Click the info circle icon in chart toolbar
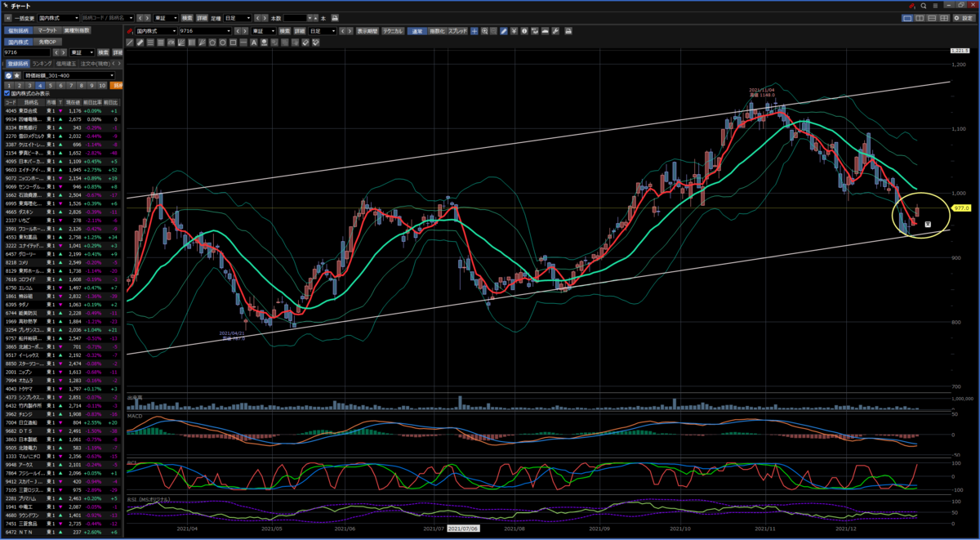The width and height of the screenshot is (980, 540). 524,31
